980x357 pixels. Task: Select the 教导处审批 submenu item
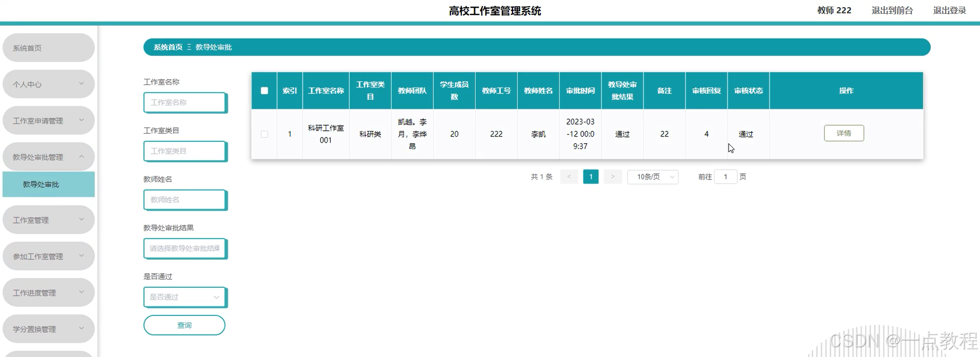point(49,184)
